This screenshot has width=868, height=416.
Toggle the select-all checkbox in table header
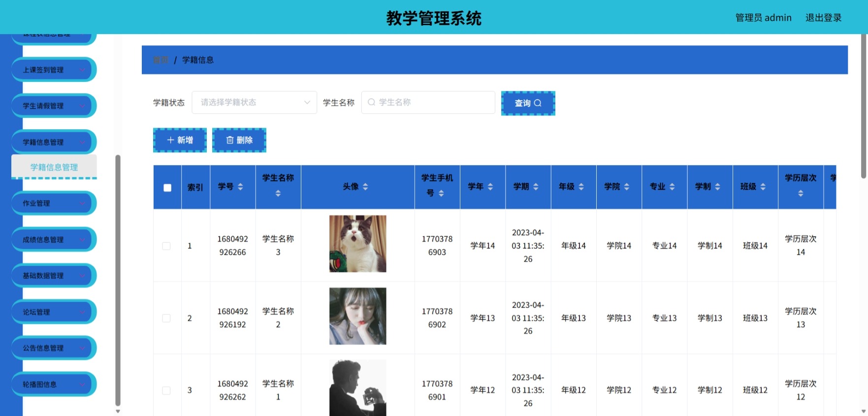point(167,187)
